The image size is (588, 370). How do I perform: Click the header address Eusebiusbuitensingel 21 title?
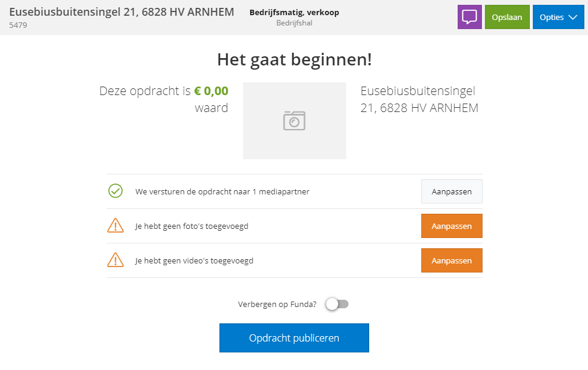[x=121, y=12]
